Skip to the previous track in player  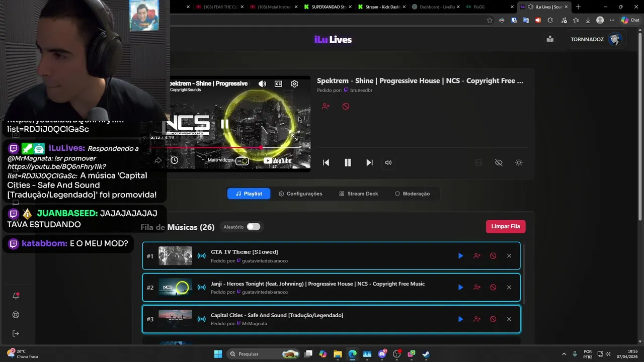pyautogui.click(x=326, y=162)
